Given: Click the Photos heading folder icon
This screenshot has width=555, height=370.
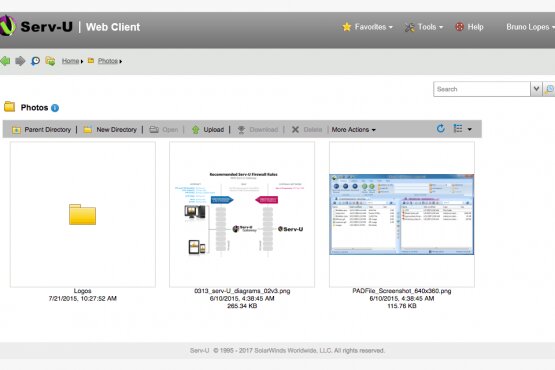Looking at the screenshot, I should pyautogui.click(x=10, y=107).
